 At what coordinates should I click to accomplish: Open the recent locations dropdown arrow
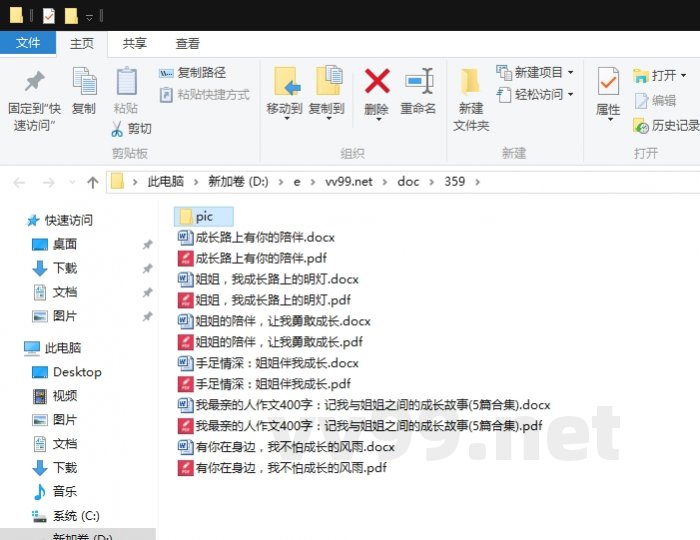pos(72,183)
